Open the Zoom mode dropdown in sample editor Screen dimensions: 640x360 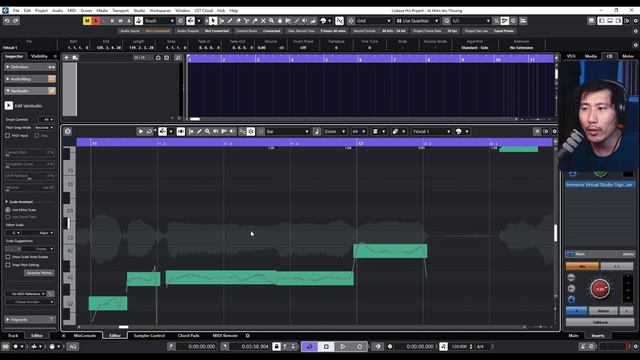335,131
